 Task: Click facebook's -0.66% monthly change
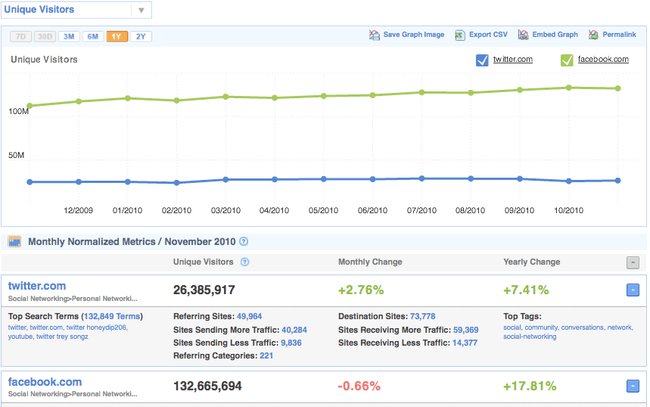[359, 386]
